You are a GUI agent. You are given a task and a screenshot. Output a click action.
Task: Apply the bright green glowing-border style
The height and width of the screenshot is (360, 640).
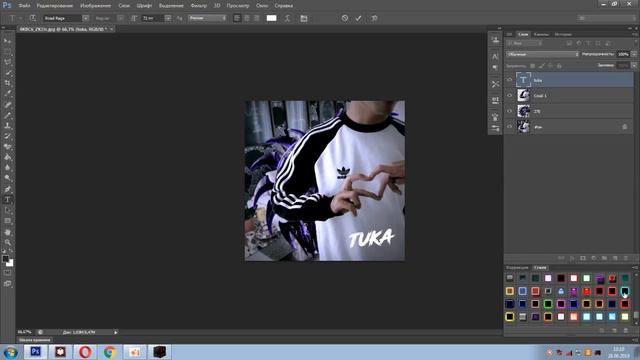pos(548,304)
